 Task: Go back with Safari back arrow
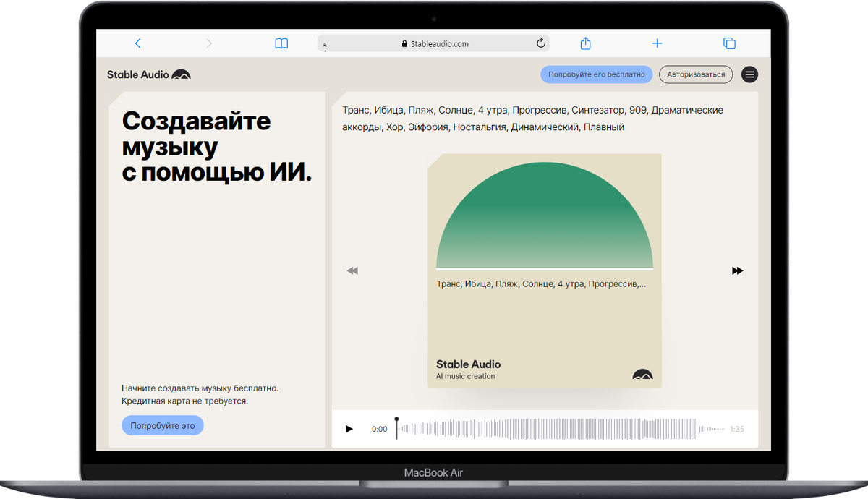tap(137, 43)
